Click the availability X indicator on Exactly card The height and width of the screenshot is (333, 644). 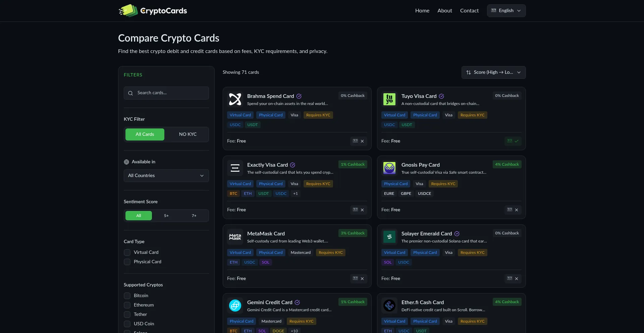click(x=359, y=210)
